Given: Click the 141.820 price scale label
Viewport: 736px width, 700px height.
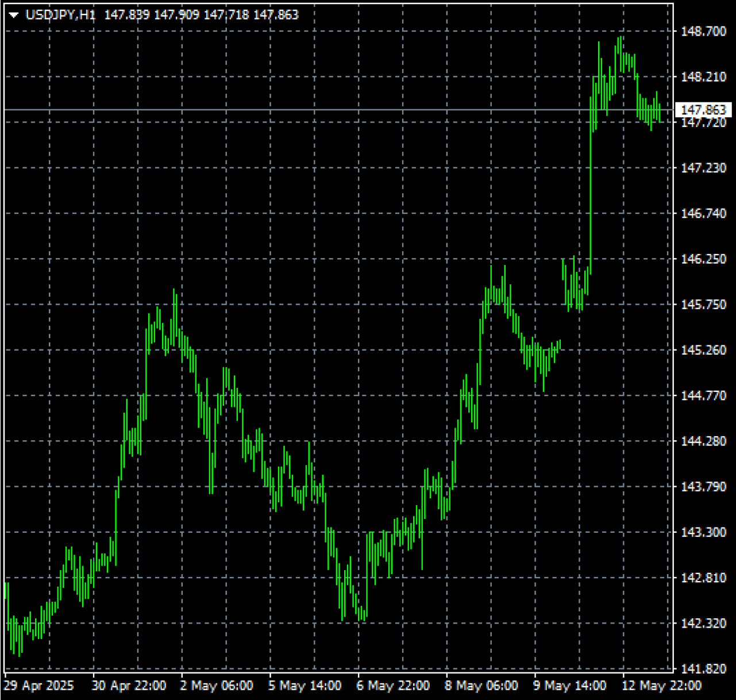Looking at the screenshot, I should tap(703, 669).
